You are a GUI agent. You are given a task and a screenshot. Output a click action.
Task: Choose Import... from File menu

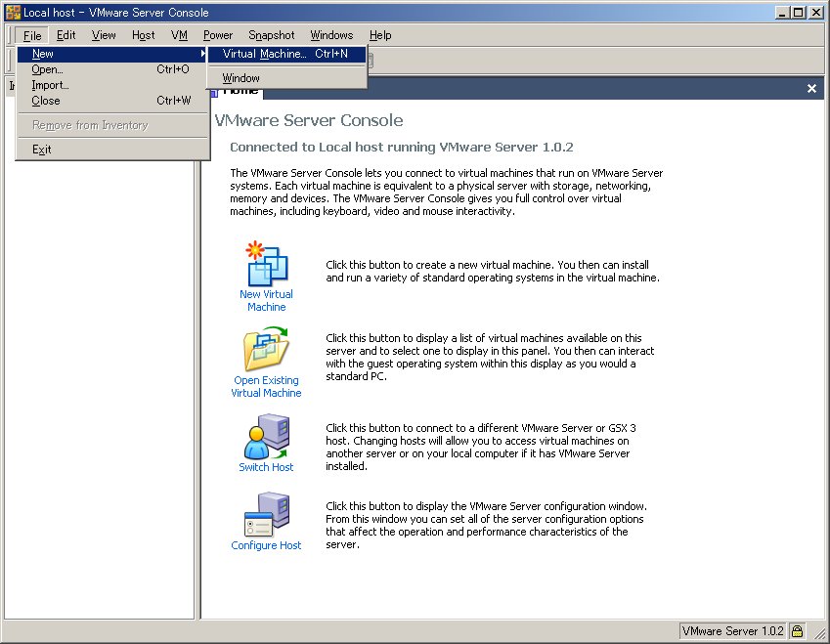[111, 85]
